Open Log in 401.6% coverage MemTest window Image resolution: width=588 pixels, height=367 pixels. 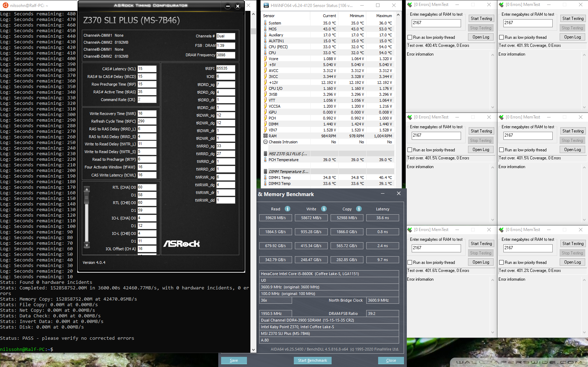point(481,262)
